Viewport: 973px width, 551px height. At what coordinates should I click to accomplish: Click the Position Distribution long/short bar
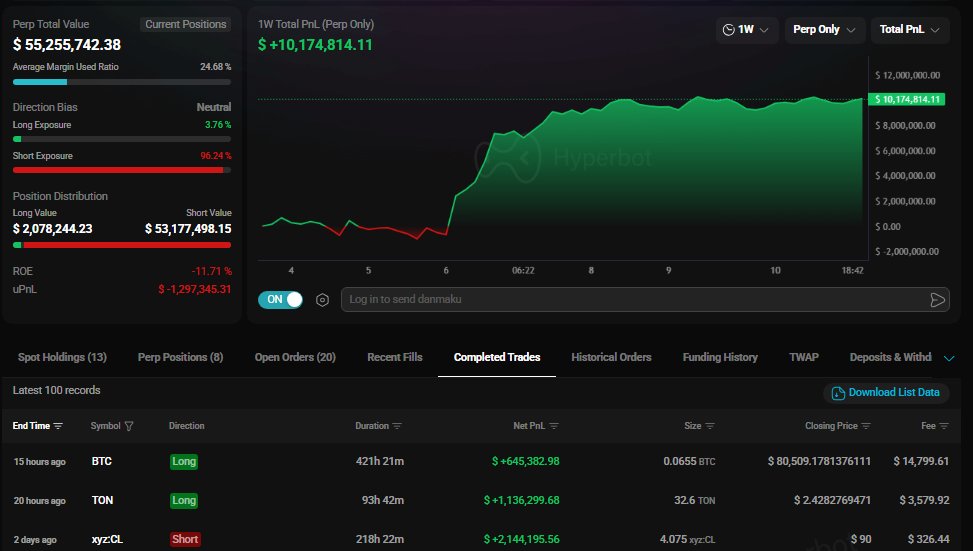point(122,245)
